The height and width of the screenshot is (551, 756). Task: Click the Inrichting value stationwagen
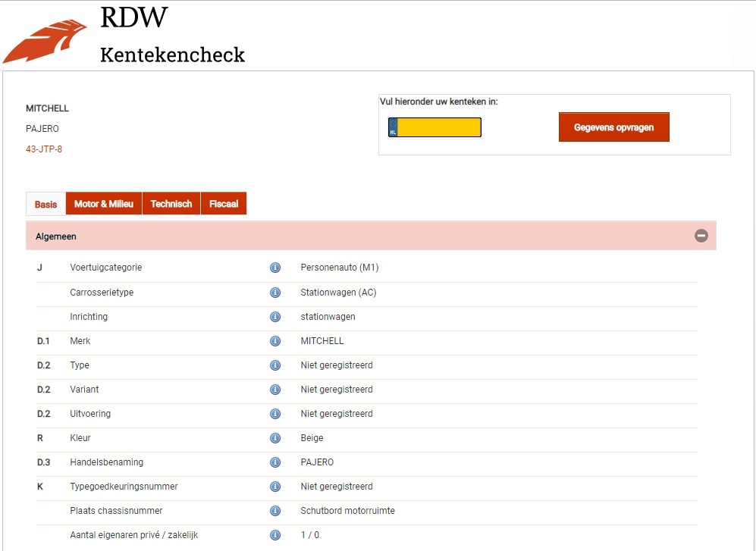point(328,317)
